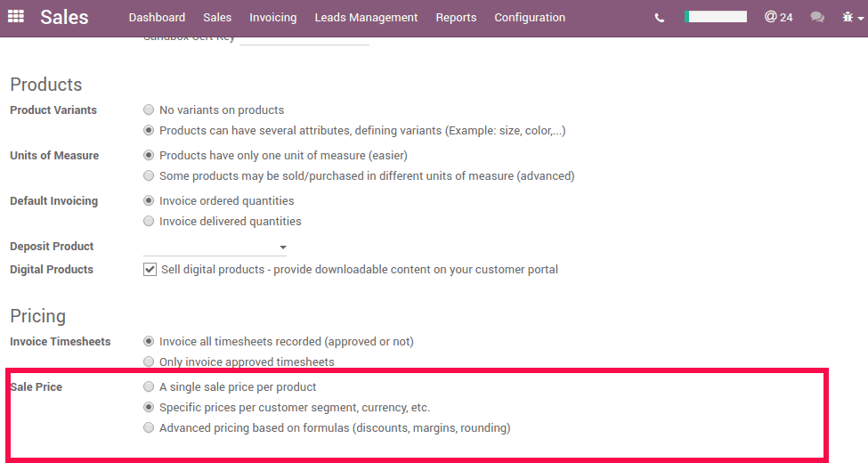Click the Product Variants label
Viewport: 868px width, 463px height.
click(53, 110)
